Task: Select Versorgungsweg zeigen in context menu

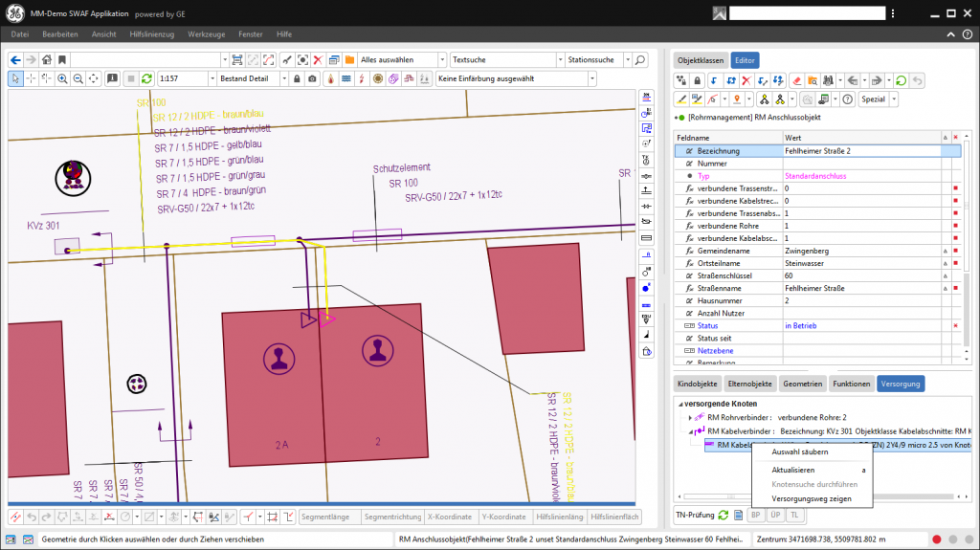Action: (811, 499)
